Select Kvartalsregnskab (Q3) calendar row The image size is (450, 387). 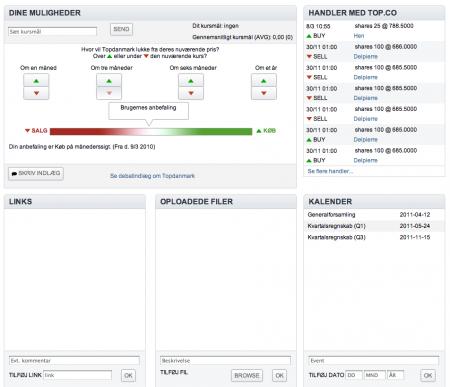point(374,237)
